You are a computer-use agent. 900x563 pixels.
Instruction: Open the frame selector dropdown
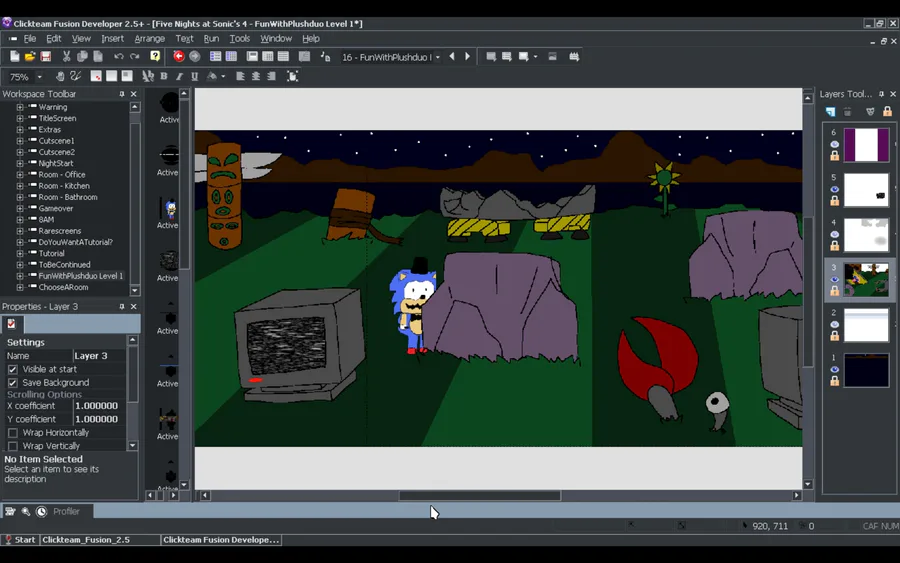click(437, 57)
